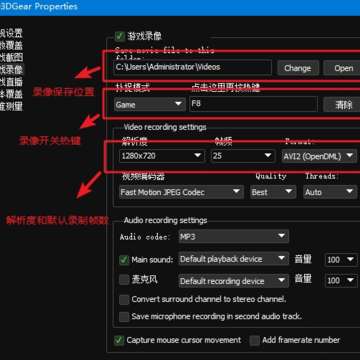Uncheck the 游戏录像 checkbox

click(x=119, y=36)
